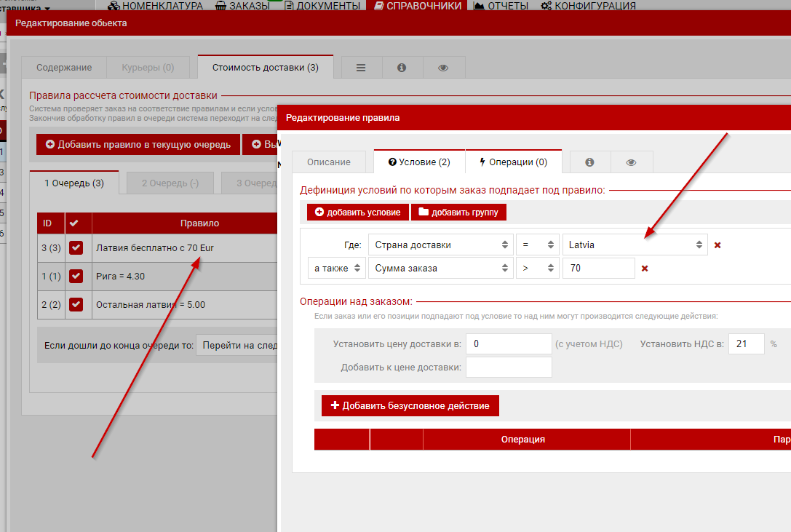Image resolution: width=791 pixels, height=532 pixels.
Task: Toggle checkbox for Остальная латвия = 5.00
Action: click(x=76, y=305)
